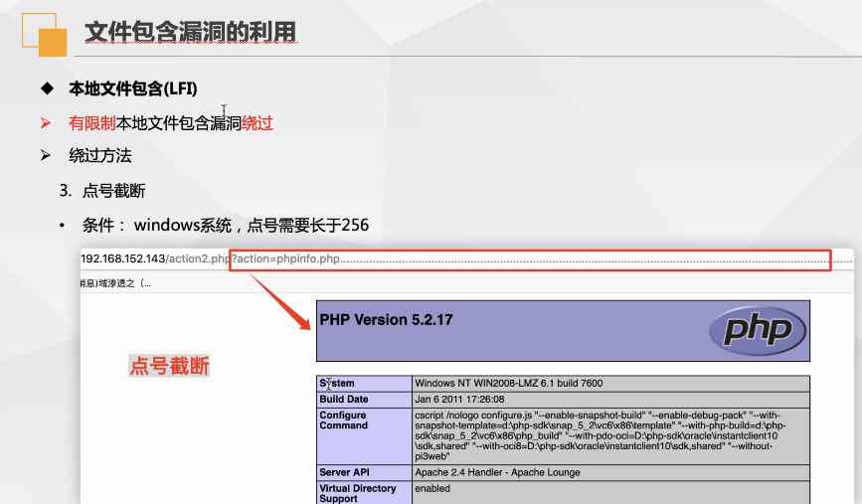The image size is (862, 504).
Task: Select the heading 本地文件包含(LFI)
Action: pyautogui.click(x=133, y=88)
